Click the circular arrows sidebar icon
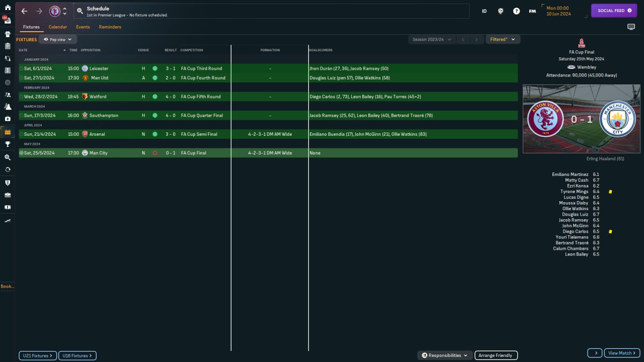Screen dimensions: 644x362 (x=8, y=169)
